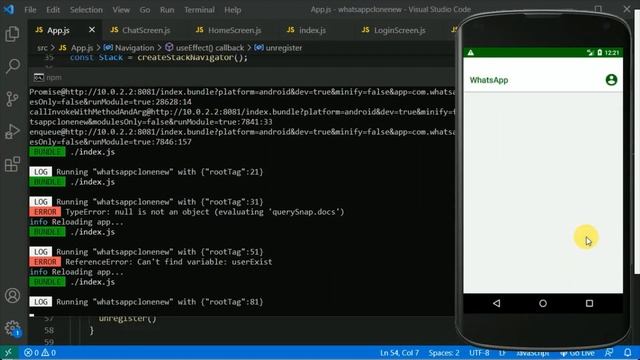Open the Accounts menu icon
Image resolution: width=640 pixels, height=360 pixels.
pyautogui.click(x=12, y=296)
